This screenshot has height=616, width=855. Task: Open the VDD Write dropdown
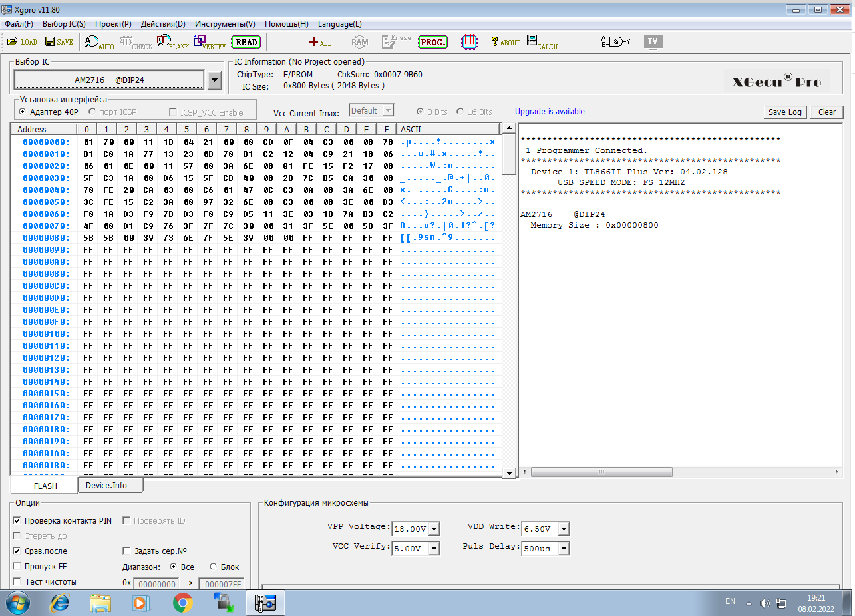coord(564,529)
